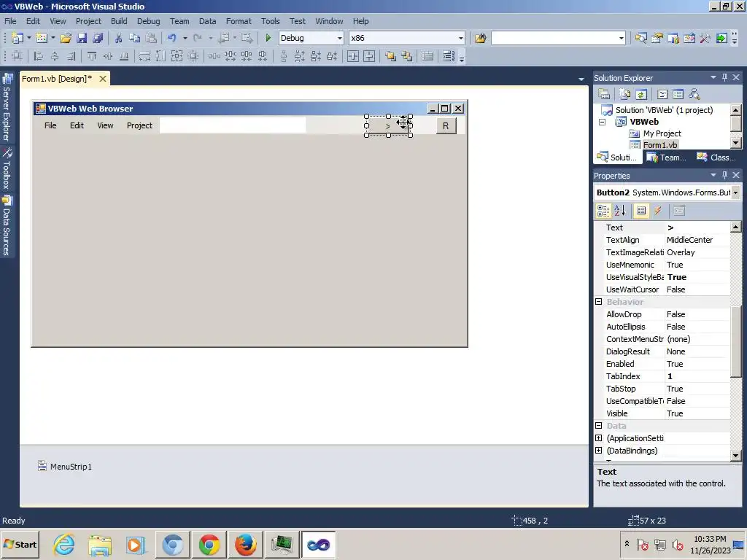Click Find in Files icon

pyautogui.click(x=480, y=38)
